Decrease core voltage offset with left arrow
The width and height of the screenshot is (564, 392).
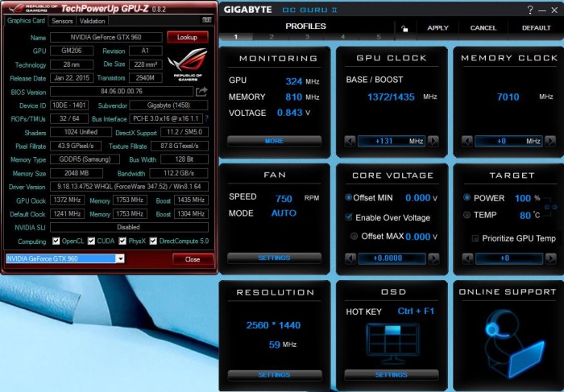click(350, 258)
